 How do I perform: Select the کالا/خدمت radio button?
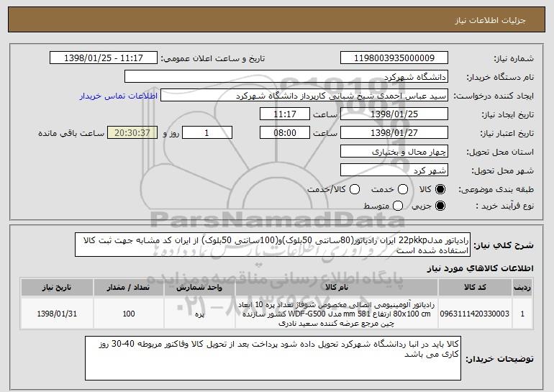coord(355,189)
